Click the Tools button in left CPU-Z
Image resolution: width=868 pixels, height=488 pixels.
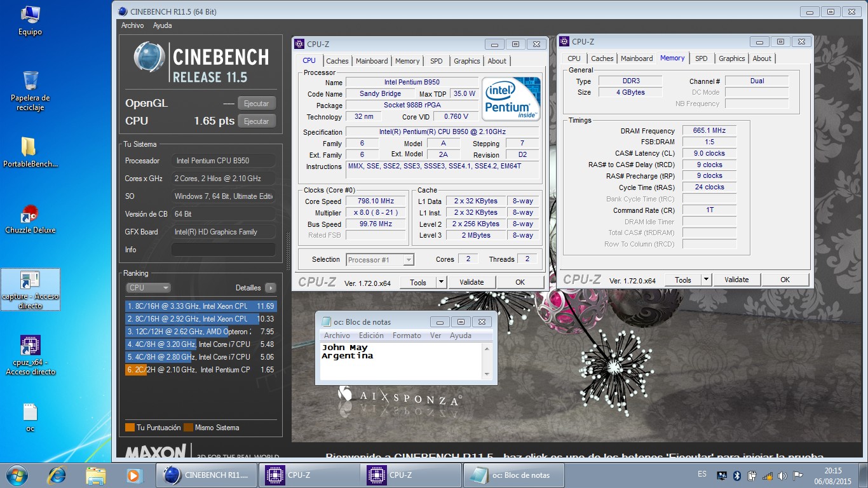tap(418, 282)
